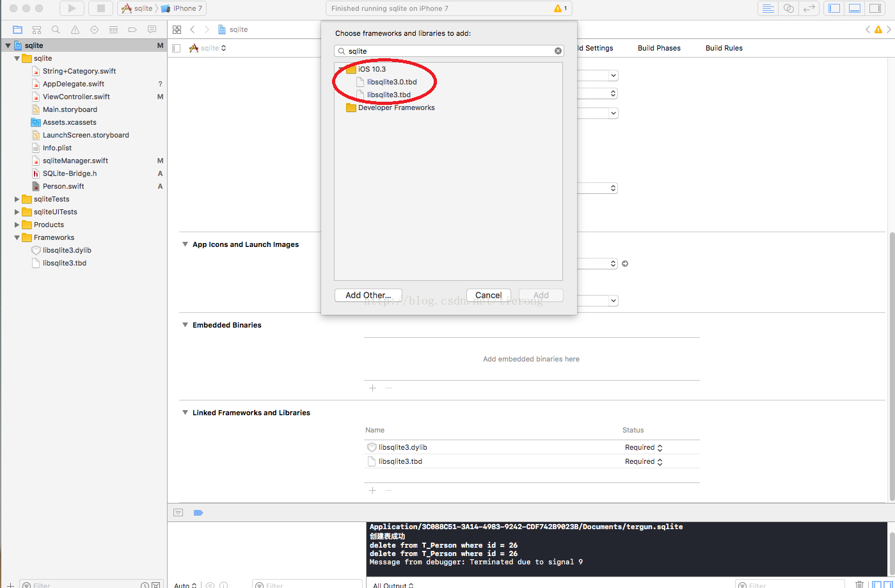895x588 pixels.
Task: Click the iPhone 7 device selector
Action: 182,8
